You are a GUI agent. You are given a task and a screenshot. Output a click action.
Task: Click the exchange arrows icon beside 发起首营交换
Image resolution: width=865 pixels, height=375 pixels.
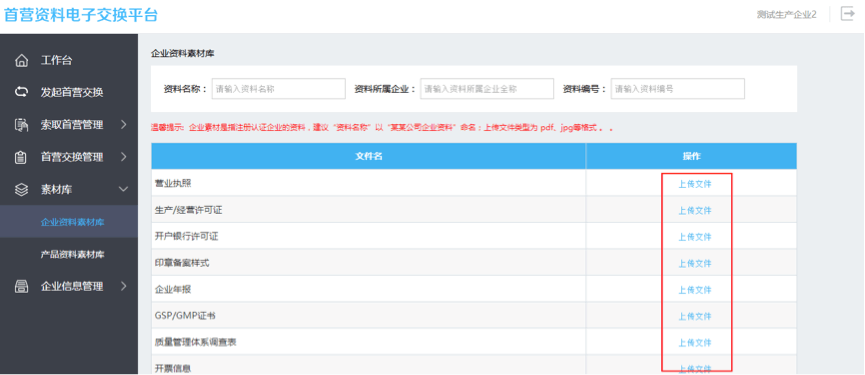[21, 93]
